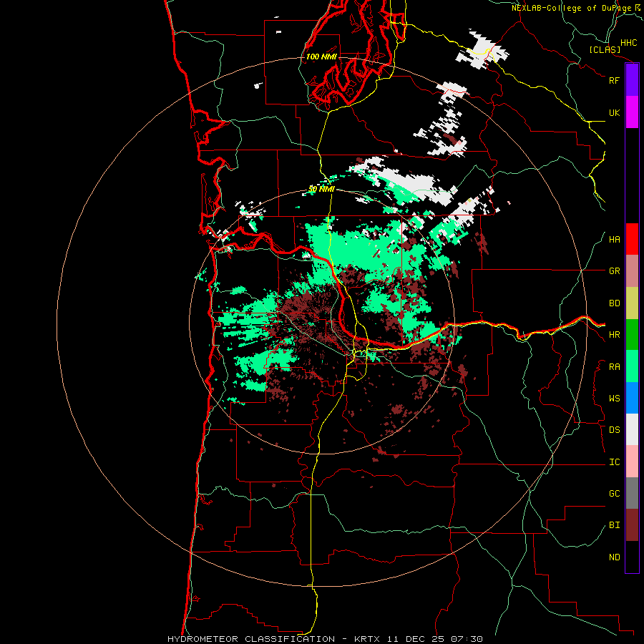Select the IC light pink legend swatch
The height and width of the screenshot is (644, 644).
pyautogui.click(x=632, y=462)
